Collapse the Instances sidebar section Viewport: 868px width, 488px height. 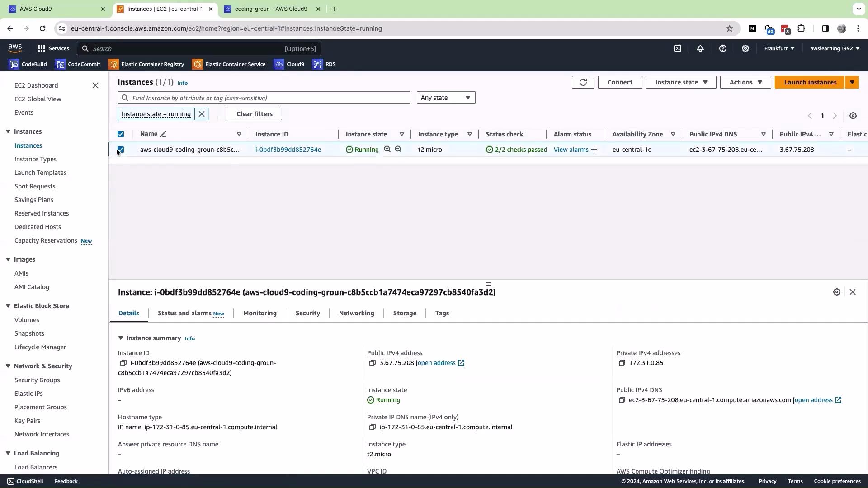(x=8, y=131)
